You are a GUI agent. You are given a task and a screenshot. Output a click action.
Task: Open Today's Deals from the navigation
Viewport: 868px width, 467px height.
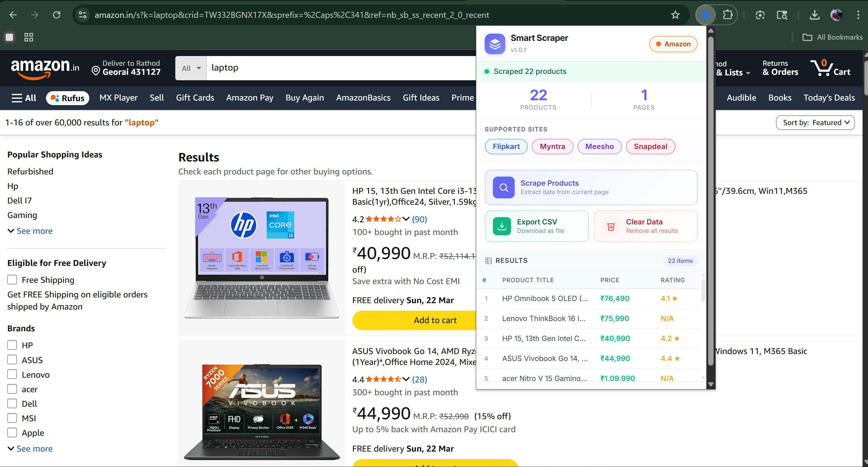829,98
